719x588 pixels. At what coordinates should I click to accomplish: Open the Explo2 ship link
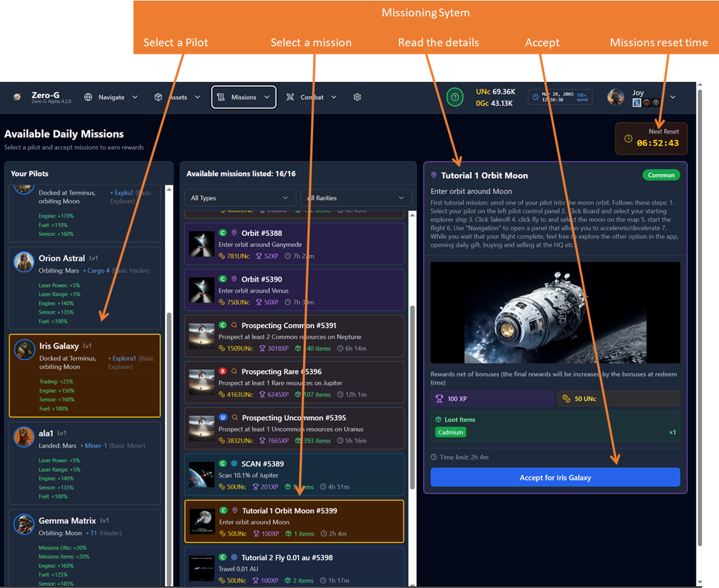pyautogui.click(x=123, y=193)
